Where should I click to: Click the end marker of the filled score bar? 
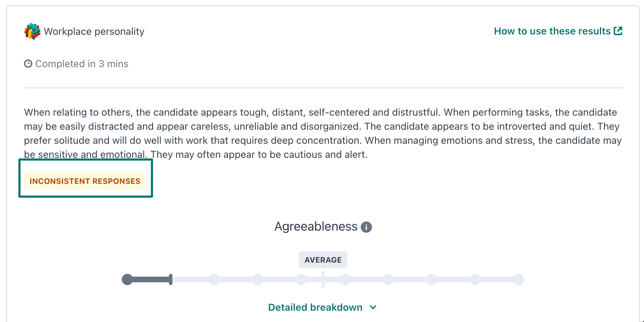tap(171, 279)
